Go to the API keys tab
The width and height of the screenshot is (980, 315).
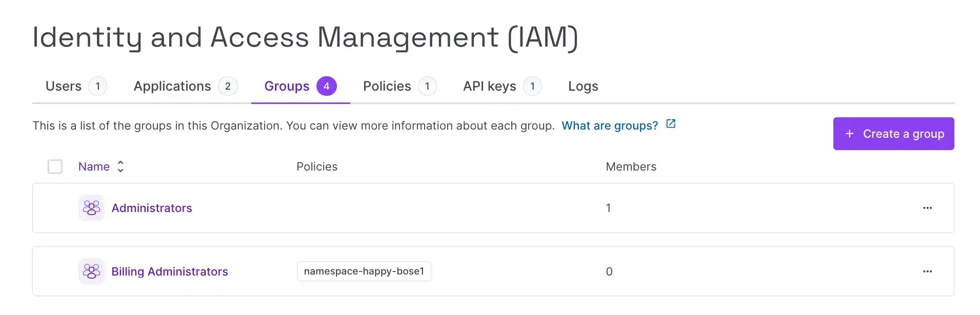click(x=502, y=86)
